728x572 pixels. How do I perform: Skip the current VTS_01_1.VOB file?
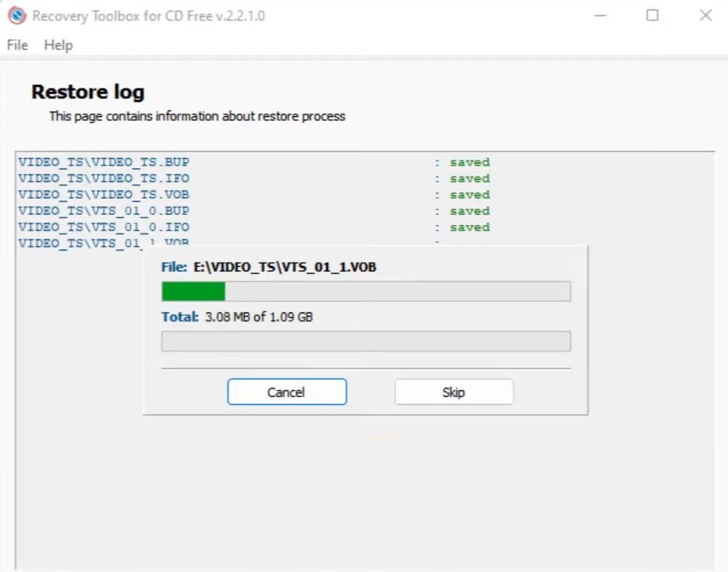pyautogui.click(x=454, y=392)
